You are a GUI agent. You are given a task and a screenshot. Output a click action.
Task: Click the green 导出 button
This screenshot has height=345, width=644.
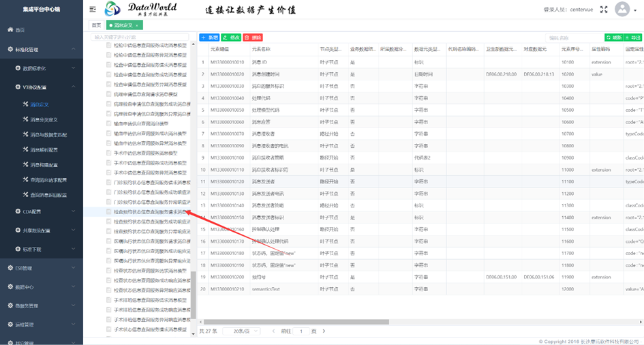(x=633, y=37)
